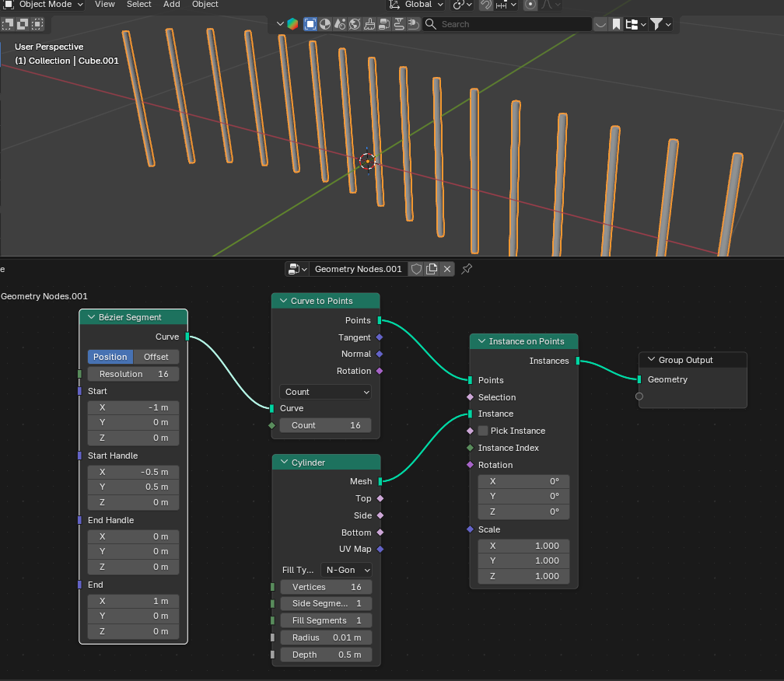Click the duplicate node group icon

(x=432, y=269)
